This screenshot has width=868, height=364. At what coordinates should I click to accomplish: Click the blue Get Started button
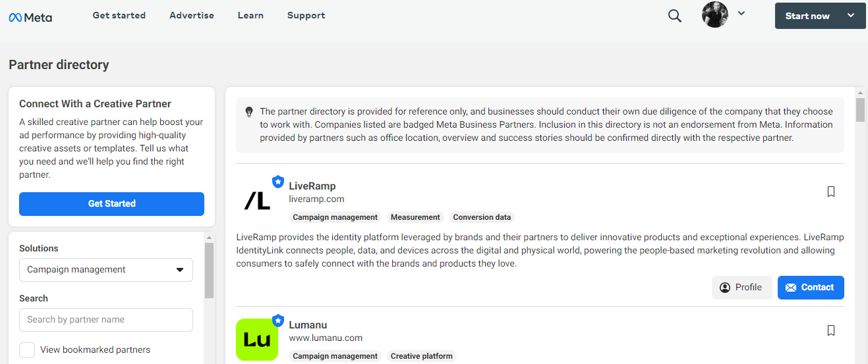pos(111,204)
